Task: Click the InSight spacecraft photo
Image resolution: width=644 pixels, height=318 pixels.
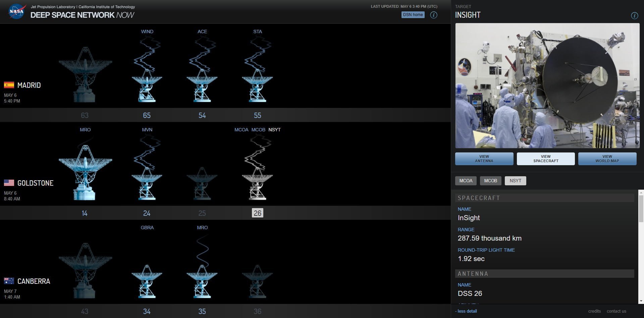Action: coord(547,86)
